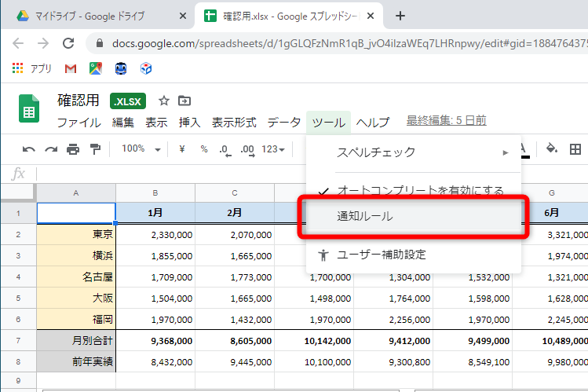Click the lock icon in the address bar
Screen dimensions: 588x392
coord(100,43)
